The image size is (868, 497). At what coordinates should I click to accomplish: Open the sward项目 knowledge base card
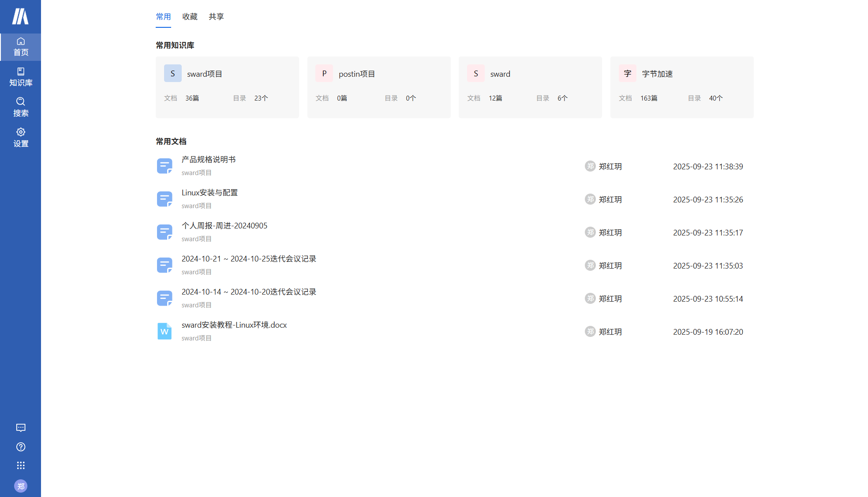coord(227,87)
